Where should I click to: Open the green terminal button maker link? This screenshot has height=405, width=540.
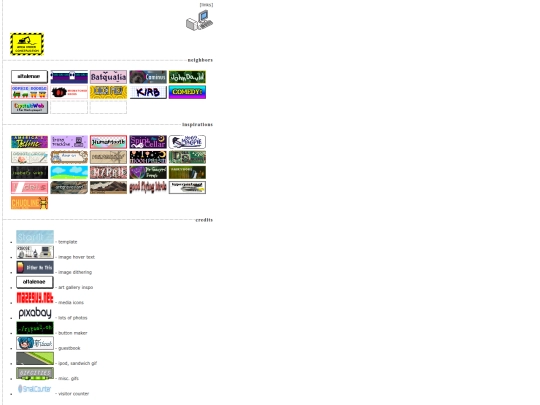[35, 328]
